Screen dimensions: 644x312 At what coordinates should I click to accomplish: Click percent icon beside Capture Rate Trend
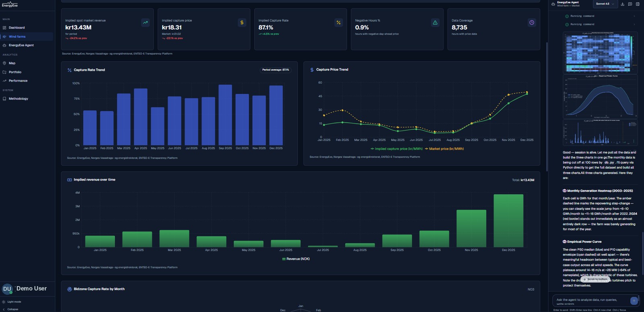70,70
